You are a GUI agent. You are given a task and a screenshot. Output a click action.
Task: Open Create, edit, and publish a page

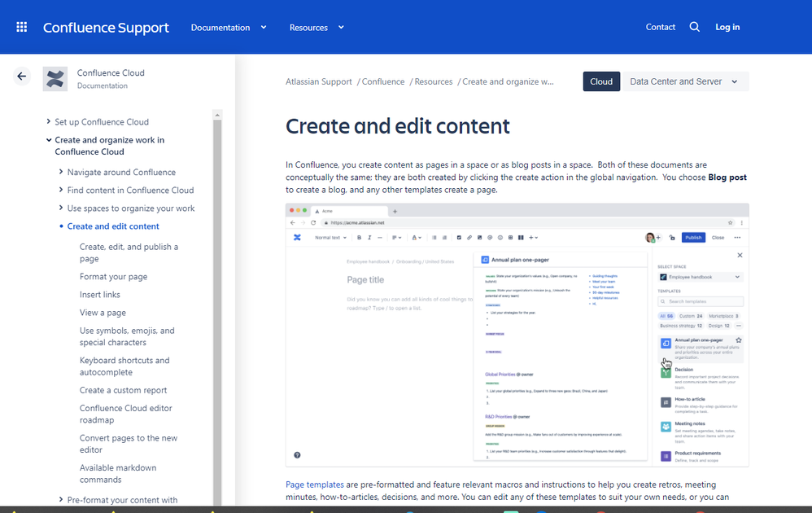click(129, 253)
